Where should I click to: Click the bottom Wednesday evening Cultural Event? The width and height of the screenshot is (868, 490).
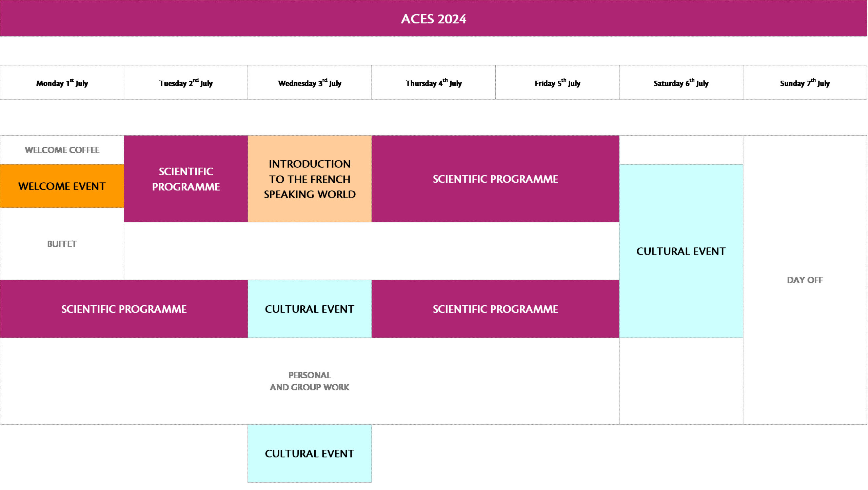[310, 453]
